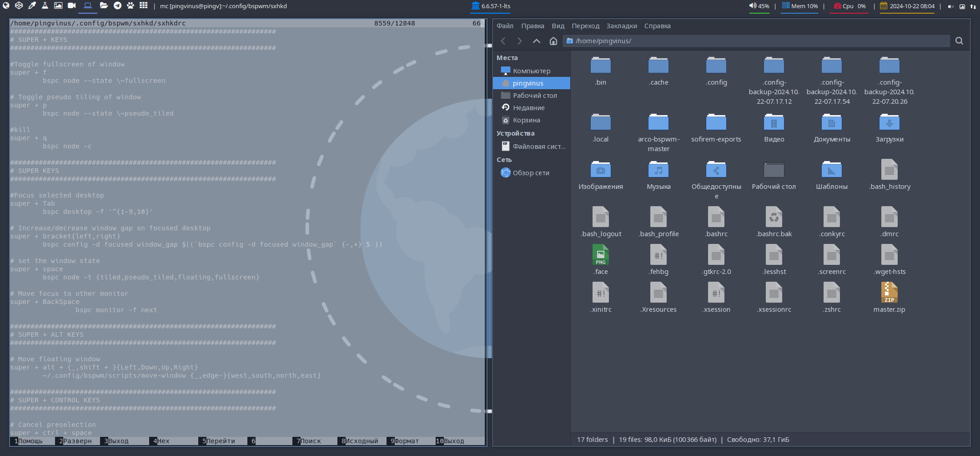Open the .config folder
Screen dimensions: 980x456
pos(716,71)
